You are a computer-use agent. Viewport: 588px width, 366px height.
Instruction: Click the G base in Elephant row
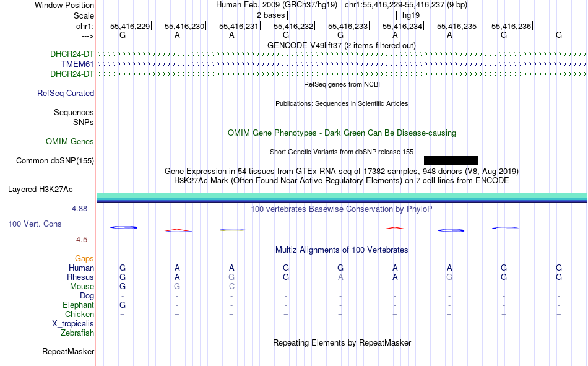pos(123,305)
